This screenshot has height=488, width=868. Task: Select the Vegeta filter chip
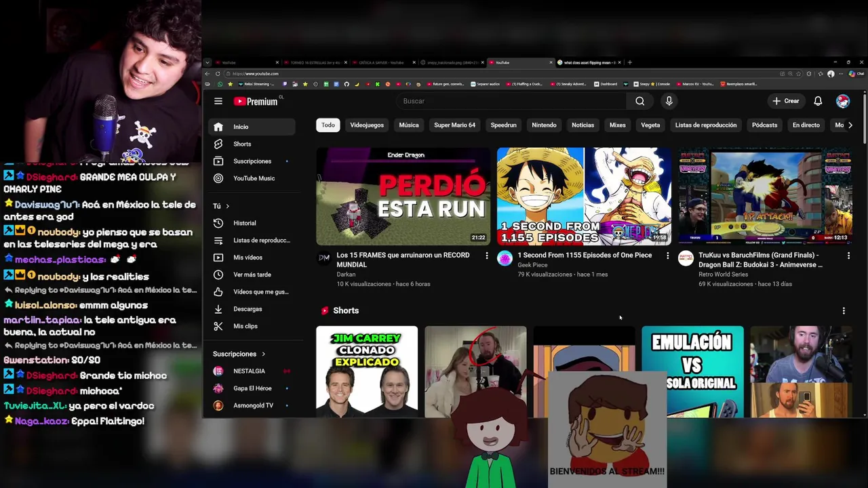[x=650, y=125]
